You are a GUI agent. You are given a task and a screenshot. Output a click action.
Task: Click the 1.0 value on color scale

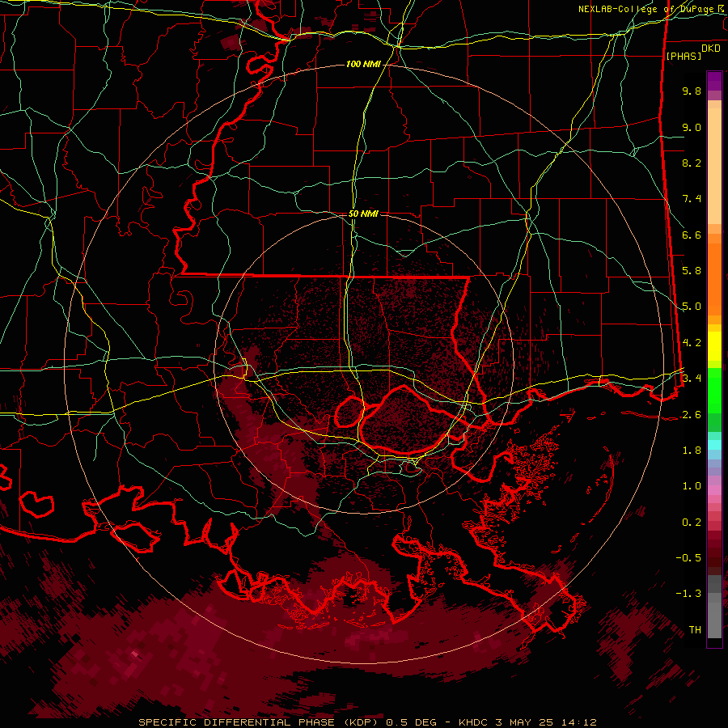pyautogui.click(x=692, y=486)
